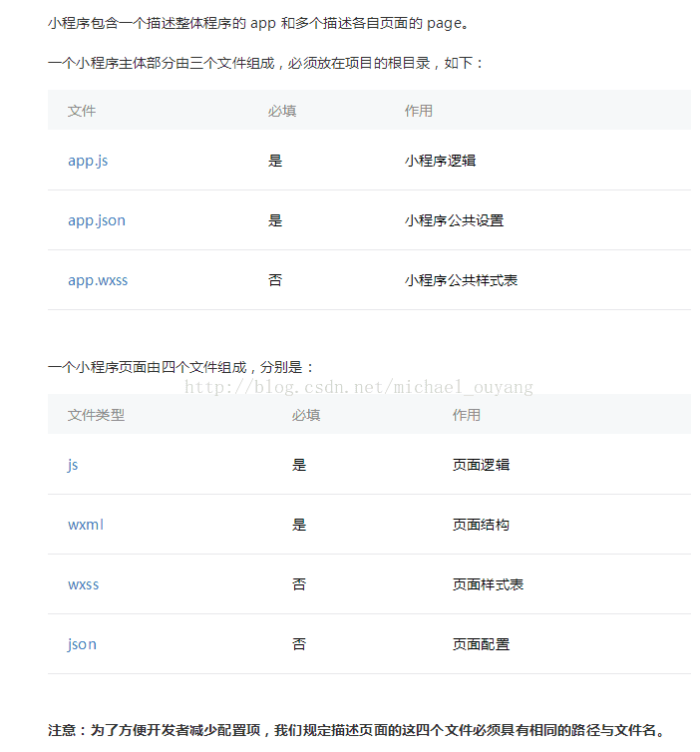Click '是' in the js row
The width and height of the screenshot is (700, 752).
tap(299, 465)
